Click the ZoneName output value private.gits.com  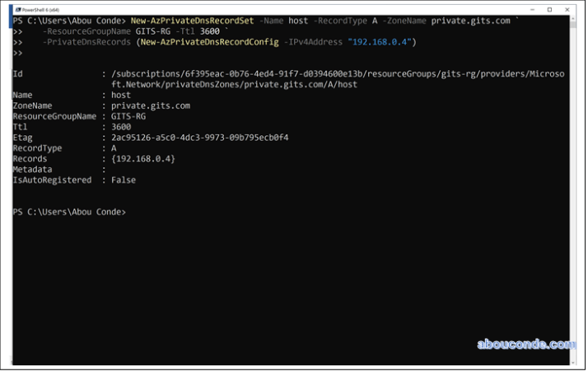click(151, 106)
